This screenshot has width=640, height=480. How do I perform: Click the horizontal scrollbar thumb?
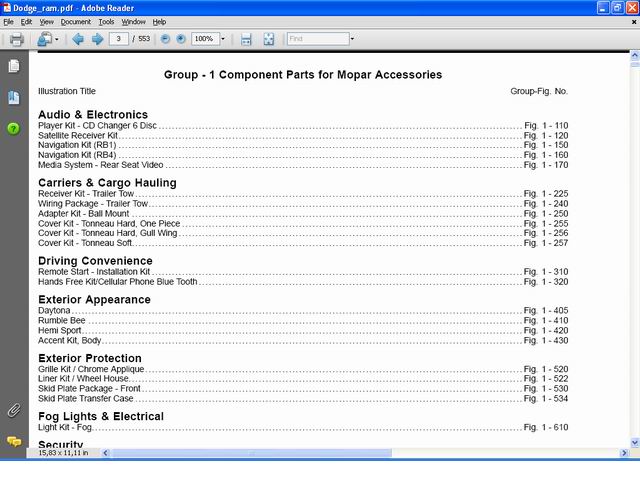(252, 453)
